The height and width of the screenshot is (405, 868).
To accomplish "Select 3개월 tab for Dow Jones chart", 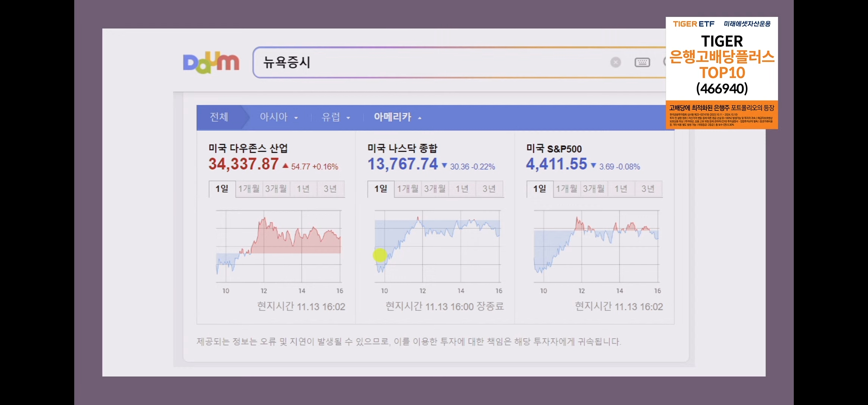I will click(276, 189).
